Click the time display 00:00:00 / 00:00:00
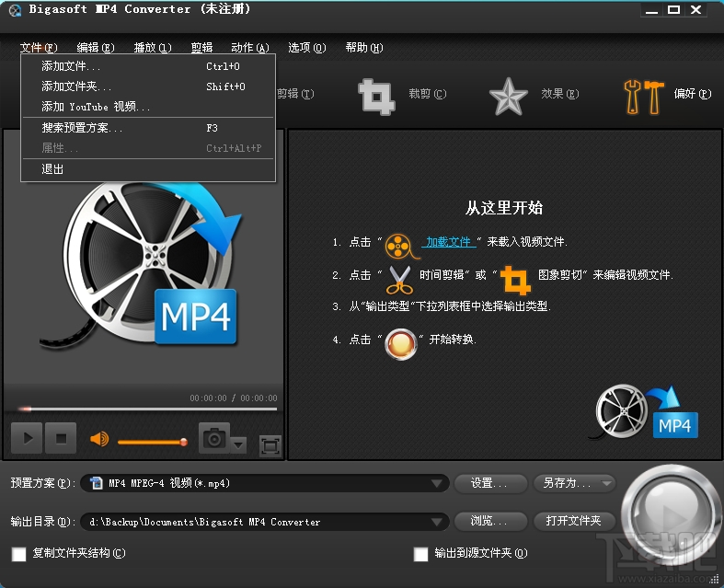Viewport: 724px width, 588px height. 234,398
